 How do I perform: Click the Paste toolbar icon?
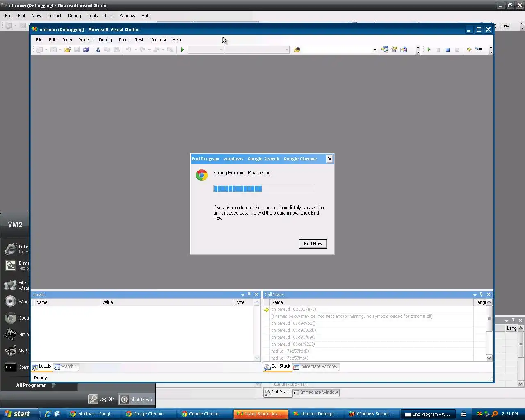pyautogui.click(x=117, y=50)
